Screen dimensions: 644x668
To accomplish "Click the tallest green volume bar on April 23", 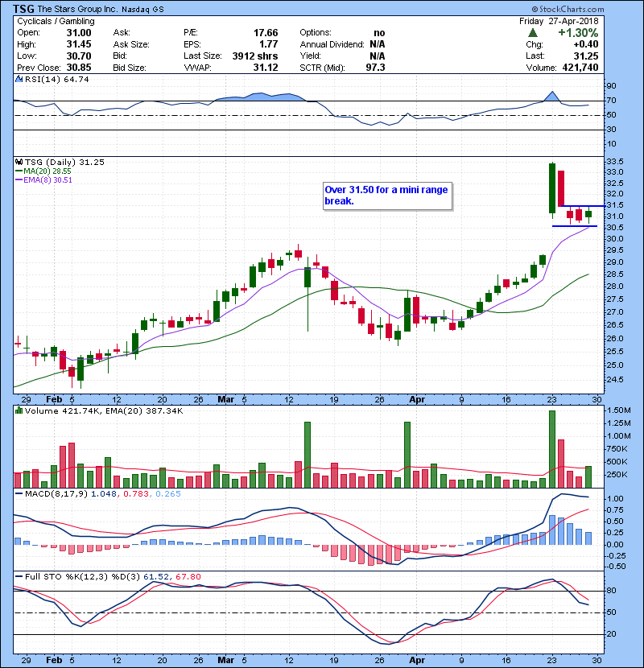I will pos(552,449).
